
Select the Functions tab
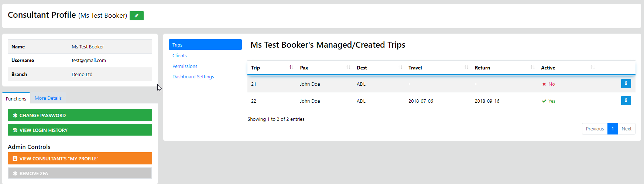point(16,99)
